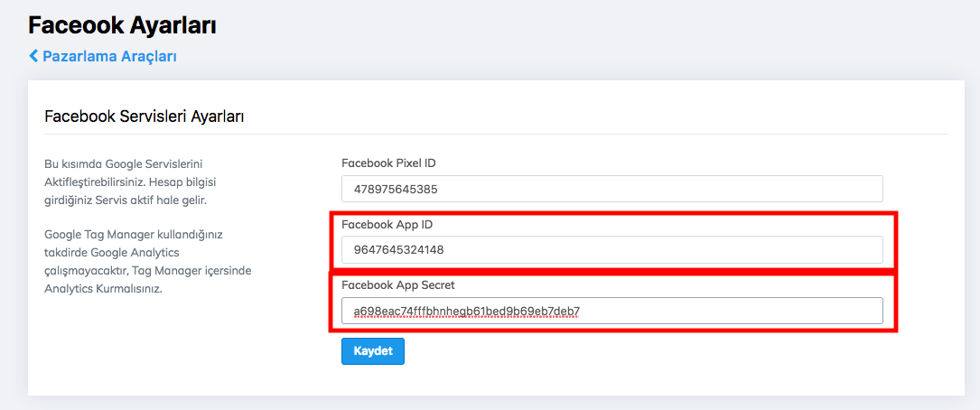Focus the Facebook Pixel ID input field
The height and width of the screenshot is (410, 980).
[611, 189]
